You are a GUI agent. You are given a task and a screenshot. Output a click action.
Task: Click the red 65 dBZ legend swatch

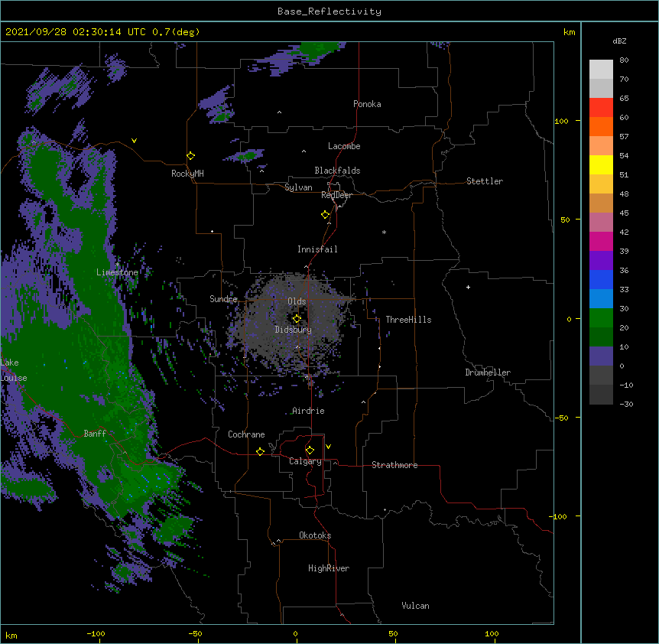pyautogui.click(x=601, y=108)
